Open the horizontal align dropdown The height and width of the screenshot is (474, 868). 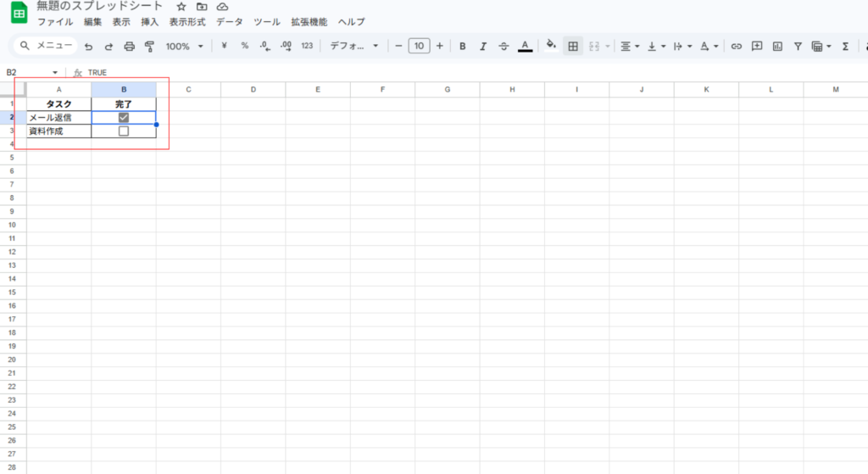pyautogui.click(x=629, y=46)
